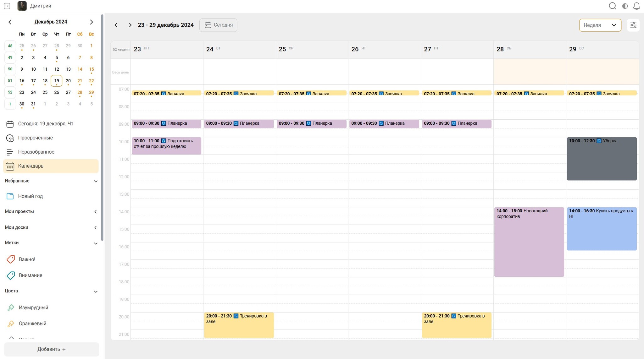Go to the next month in the mini calendar

pyautogui.click(x=91, y=22)
